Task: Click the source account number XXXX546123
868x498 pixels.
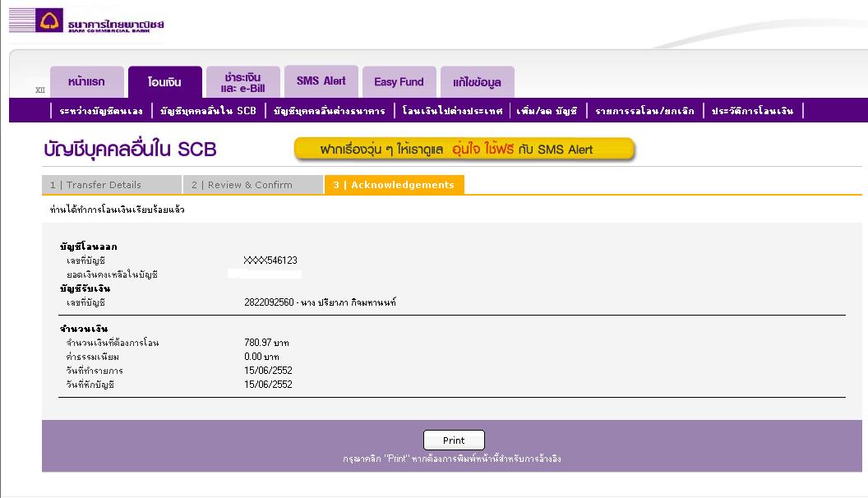Action: [270, 261]
